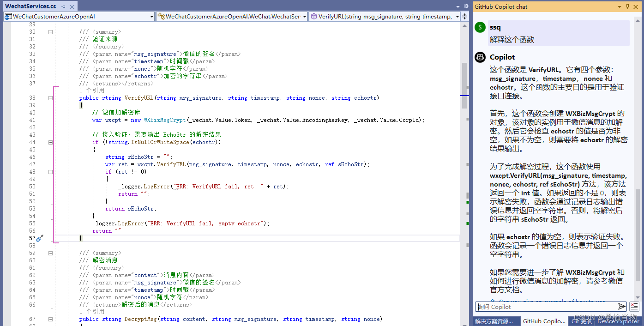Screen dimensions: 644x326
Task: Click comment '// 接入验证，需要输出 EchoStr 的解密结果'
Action: [157, 135]
